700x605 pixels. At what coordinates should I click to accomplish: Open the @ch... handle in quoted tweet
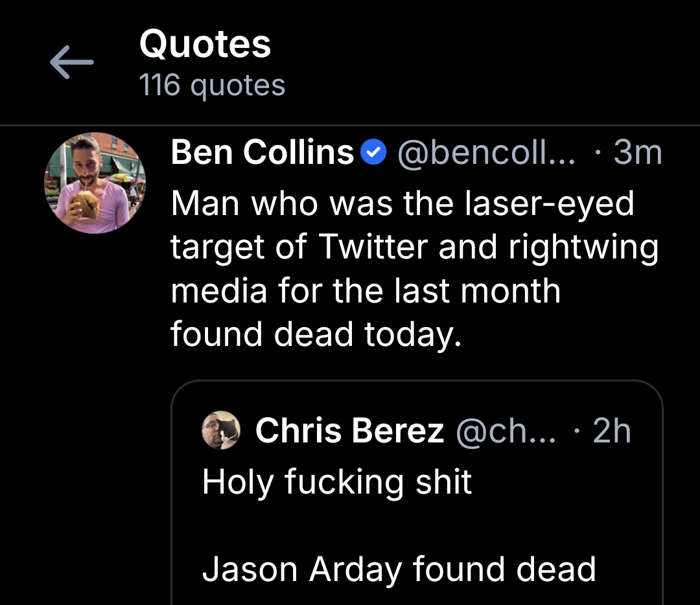(506, 431)
